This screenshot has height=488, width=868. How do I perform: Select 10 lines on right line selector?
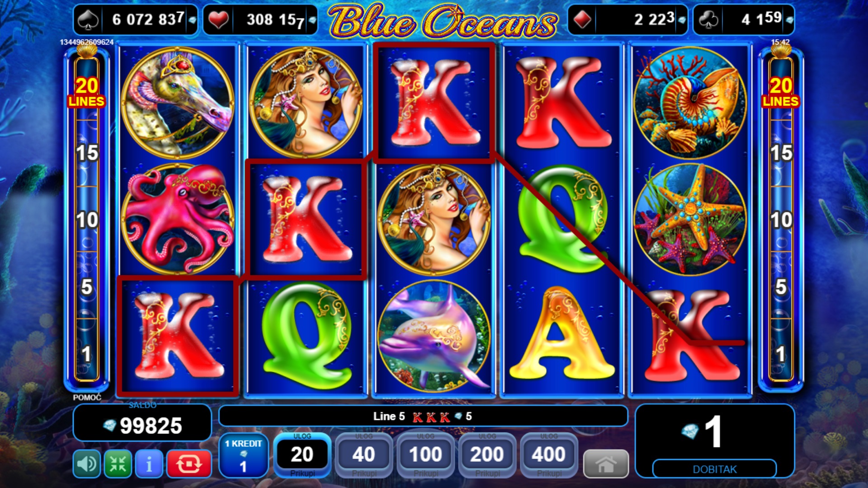(x=781, y=220)
